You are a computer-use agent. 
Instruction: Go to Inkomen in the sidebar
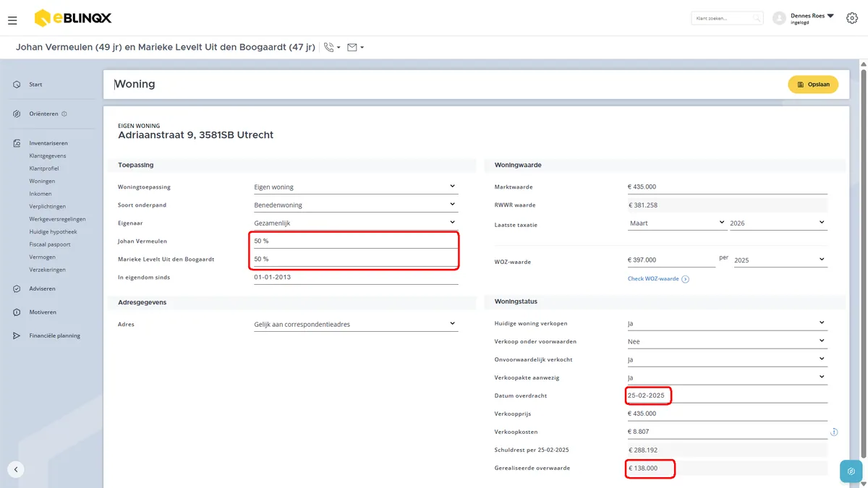tap(41, 194)
